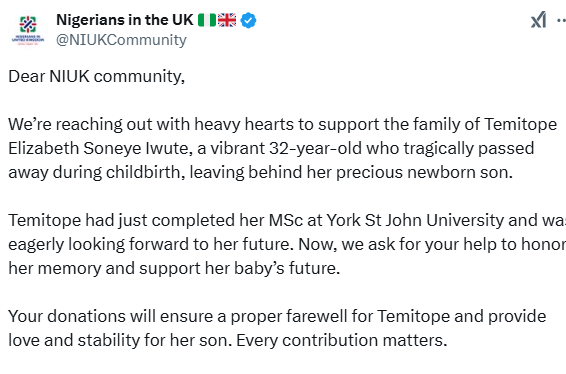
Task: Visit the @NIUKCommunity handle link
Action: pyautogui.click(x=121, y=40)
